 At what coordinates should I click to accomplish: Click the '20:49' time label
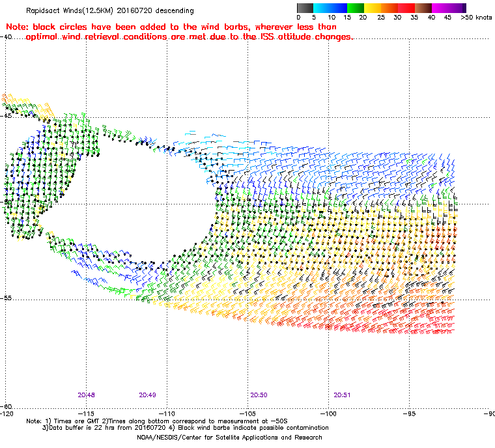coord(147,395)
